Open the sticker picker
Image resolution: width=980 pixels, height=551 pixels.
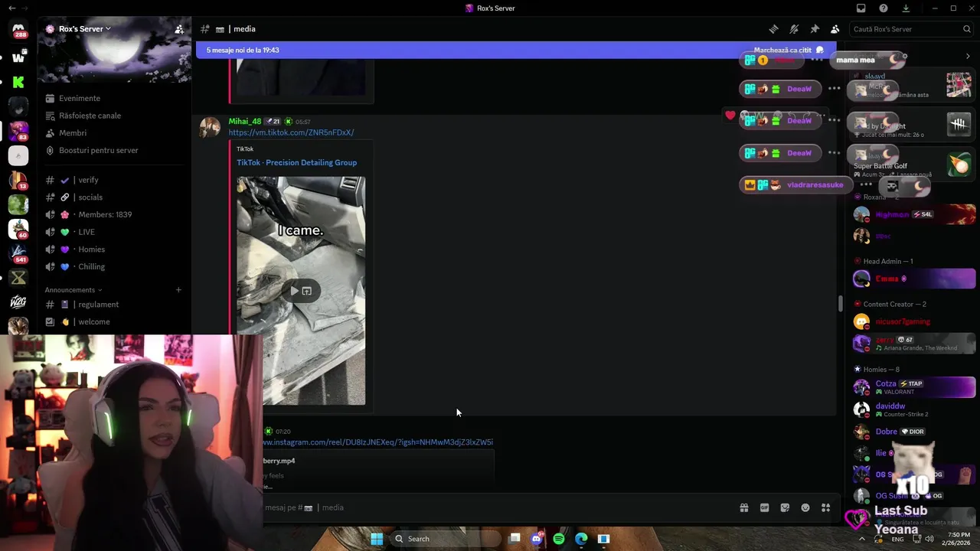[785, 507]
